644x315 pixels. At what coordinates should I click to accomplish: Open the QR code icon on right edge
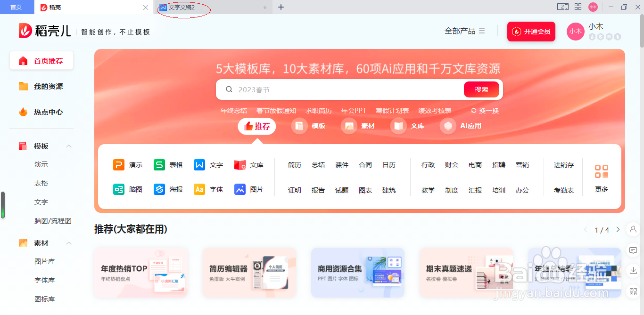[633, 290]
